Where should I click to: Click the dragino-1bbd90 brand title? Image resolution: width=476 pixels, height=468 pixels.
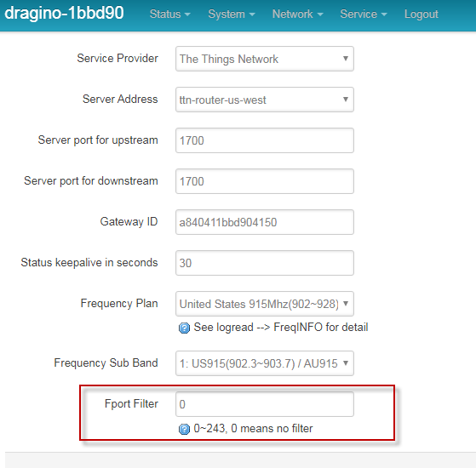tap(64, 13)
